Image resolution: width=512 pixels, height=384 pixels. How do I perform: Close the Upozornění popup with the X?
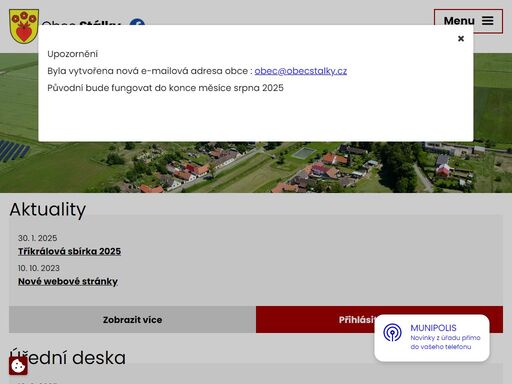pos(461,39)
